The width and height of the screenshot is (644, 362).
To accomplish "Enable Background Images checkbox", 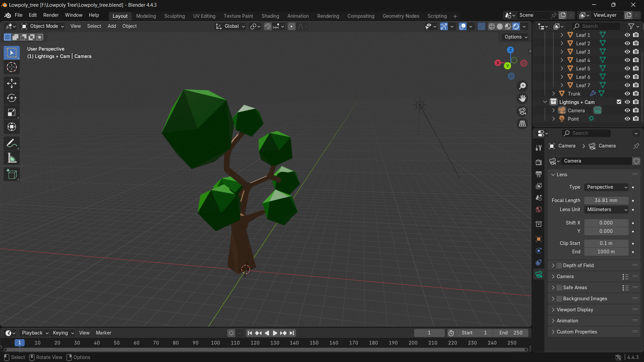I will click(x=559, y=299).
